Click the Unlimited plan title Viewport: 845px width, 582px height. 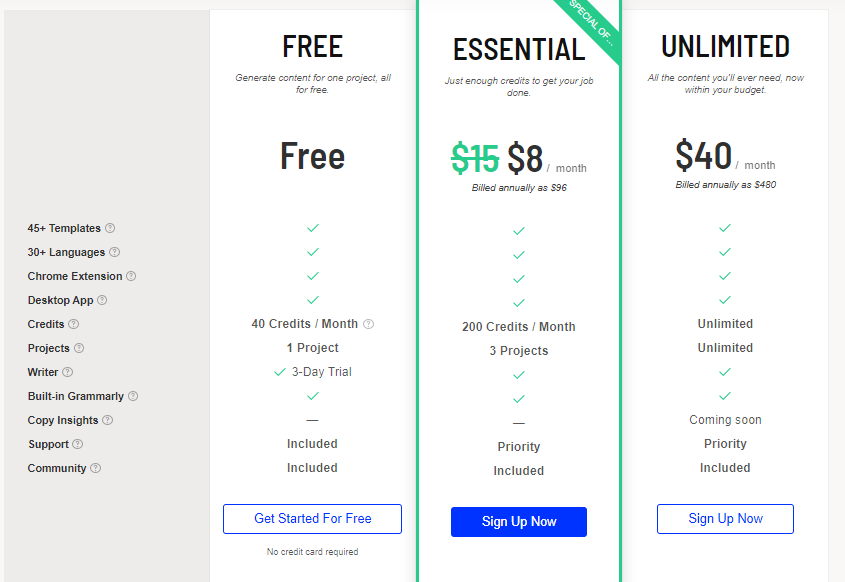pyautogui.click(x=725, y=46)
